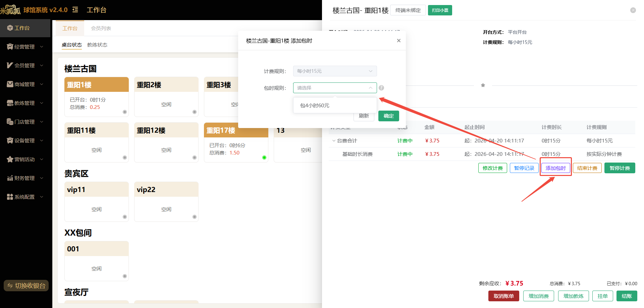The image size is (644, 308).
Task: Expand 经营管理 sidebar chevron
Action: click(x=42, y=47)
